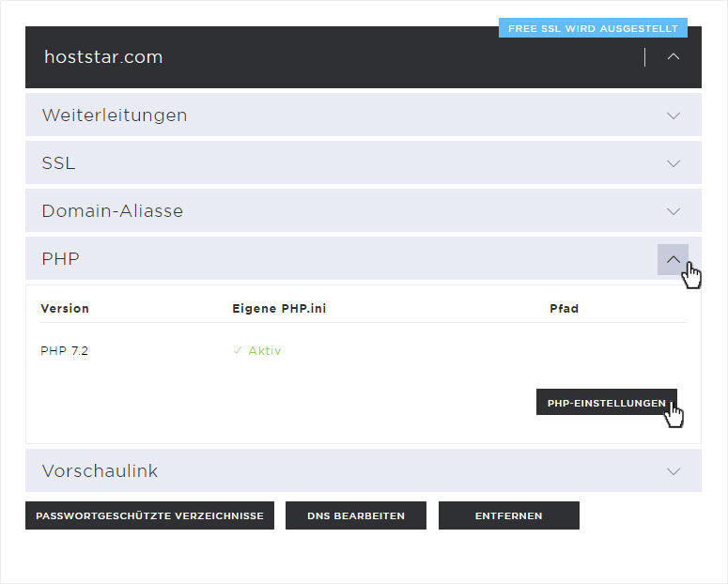Click the Free SSL wird ausgestellt badge
The image size is (728, 584).
click(593, 28)
